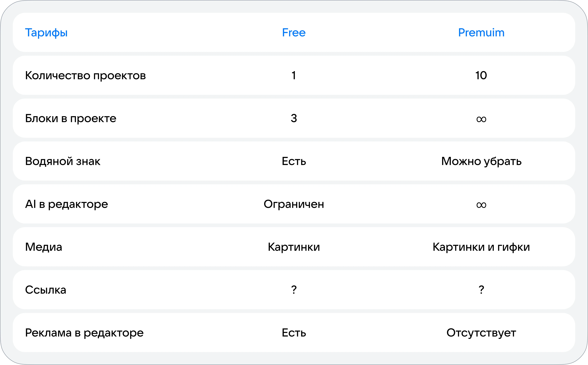
Task: Click the "Тарифы" header label
Action: [x=46, y=33]
